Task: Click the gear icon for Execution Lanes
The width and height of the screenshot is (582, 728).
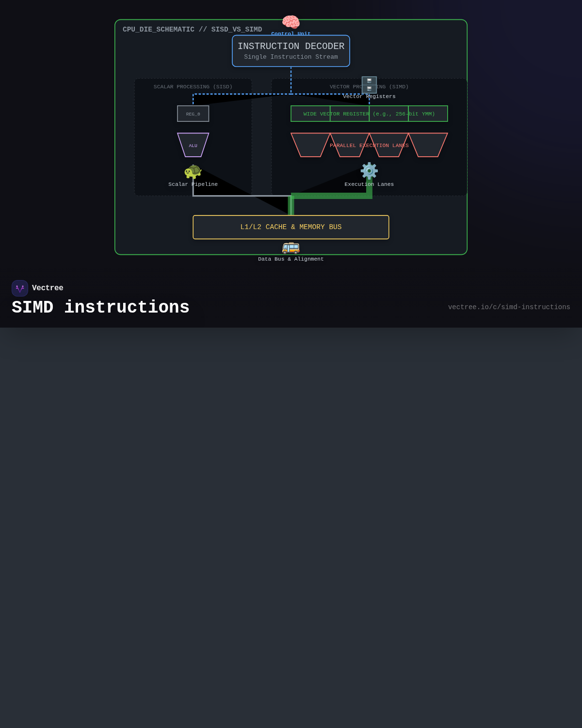Action: click(x=369, y=171)
